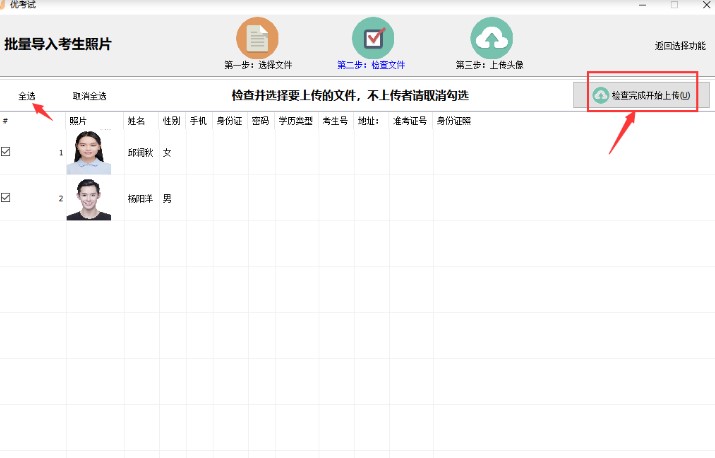
Task: Uncheck the checkbox for row 1
Action: (5, 151)
